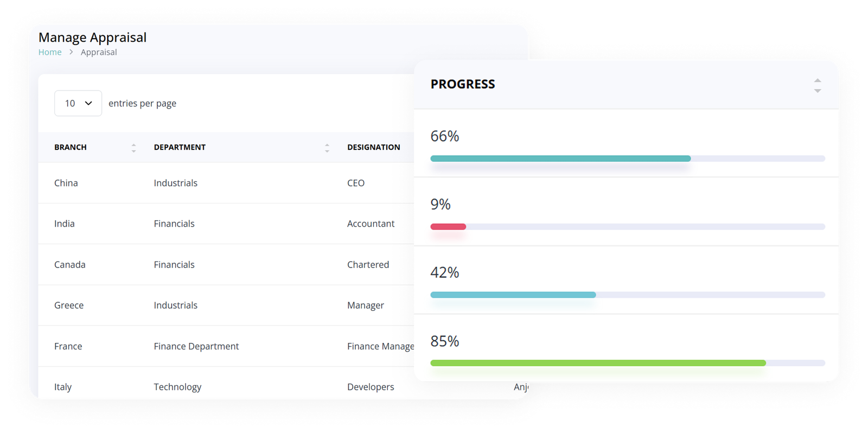Click the Technology department cell

pos(177,387)
